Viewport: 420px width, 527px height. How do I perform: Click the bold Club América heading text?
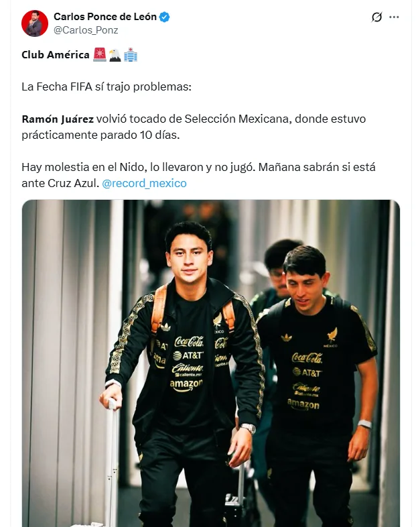tap(56, 54)
